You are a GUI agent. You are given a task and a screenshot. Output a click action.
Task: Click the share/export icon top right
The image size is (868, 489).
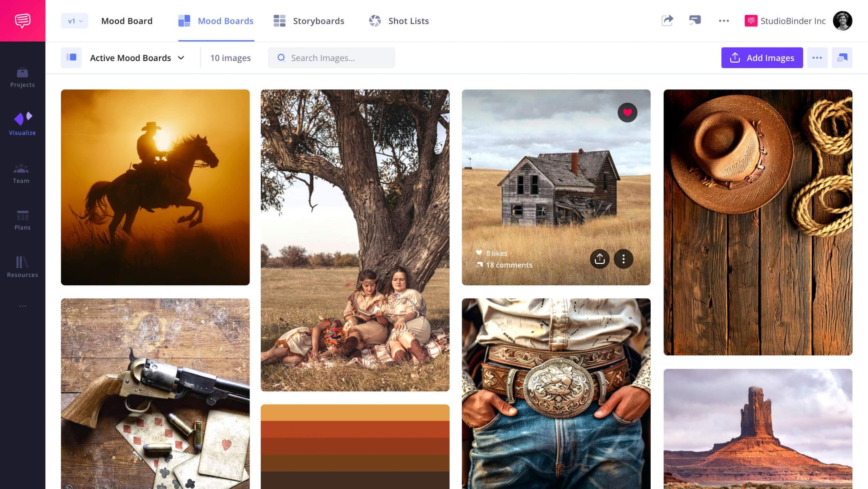tap(667, 20)
